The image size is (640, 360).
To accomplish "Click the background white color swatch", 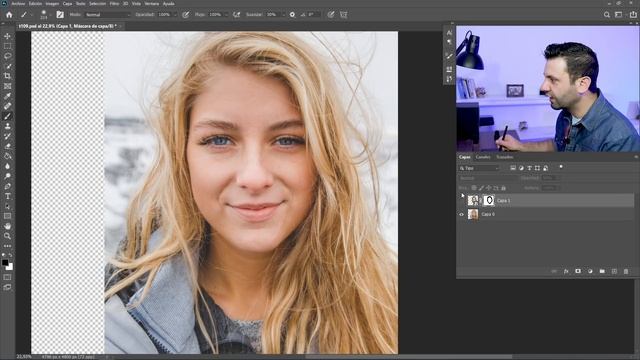I will [10, 267].
